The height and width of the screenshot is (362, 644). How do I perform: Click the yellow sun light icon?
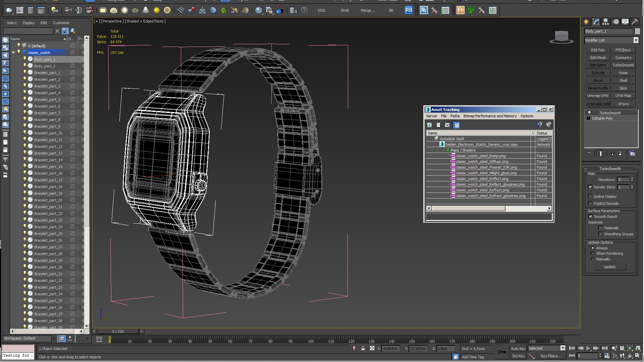coord(156,10)
